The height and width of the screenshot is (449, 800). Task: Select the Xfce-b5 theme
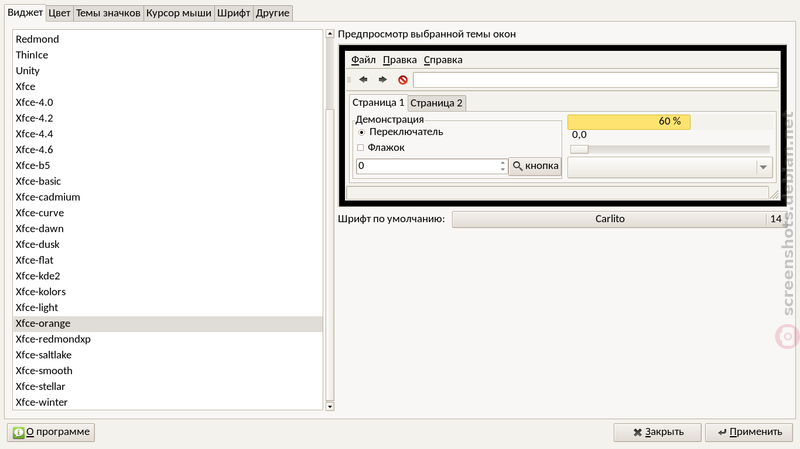coord(168,166)
